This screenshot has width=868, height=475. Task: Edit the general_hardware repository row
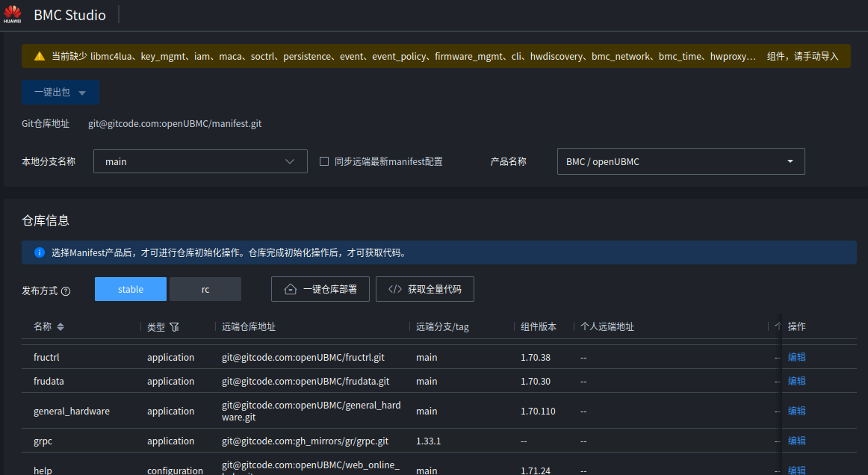(797, 411)
